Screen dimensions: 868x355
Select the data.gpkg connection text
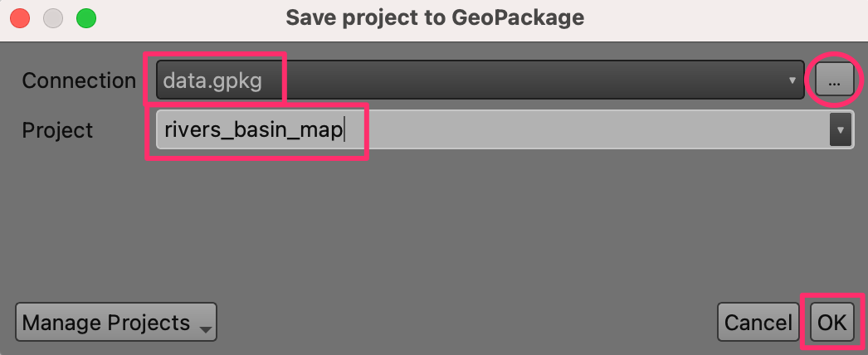point(213,80)
